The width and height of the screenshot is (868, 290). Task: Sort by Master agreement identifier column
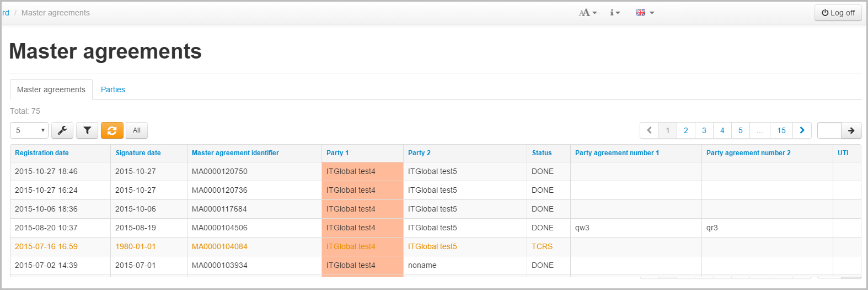point(235,153)
